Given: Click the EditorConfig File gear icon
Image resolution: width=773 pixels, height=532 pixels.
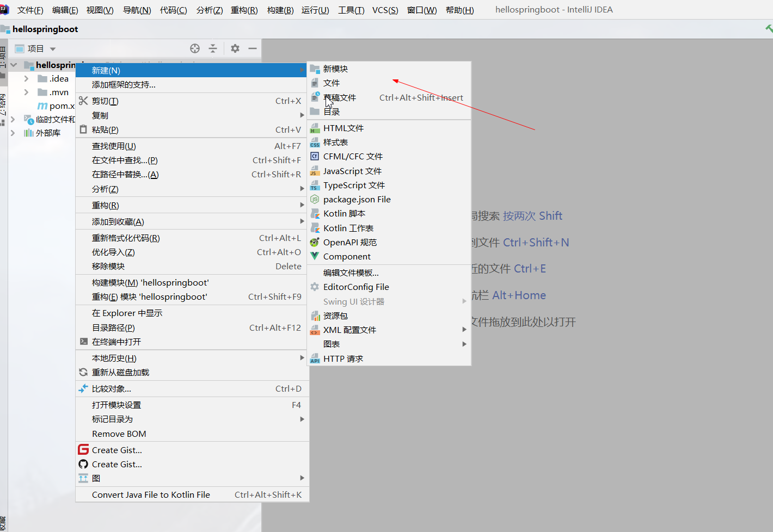Looking at the screenshot, I should [315, 287].
